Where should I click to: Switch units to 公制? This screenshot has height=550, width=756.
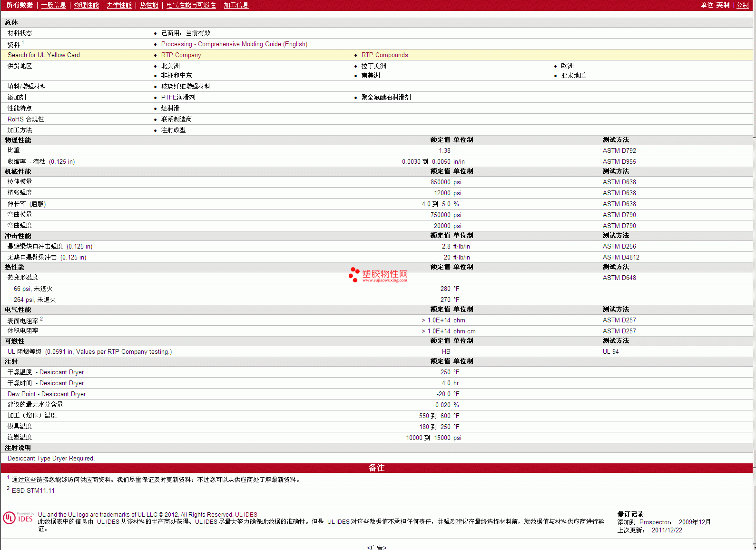[x=743, y=5]
